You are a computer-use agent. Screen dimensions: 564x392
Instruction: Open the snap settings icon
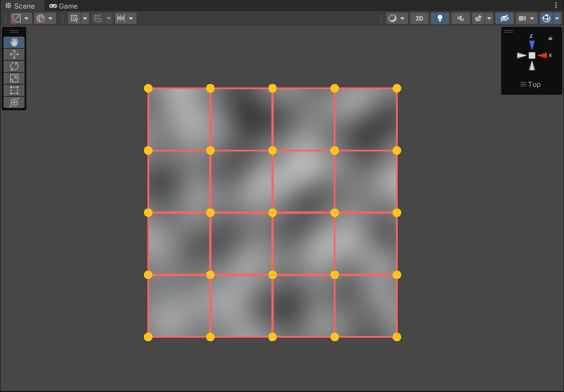(97, 18)
